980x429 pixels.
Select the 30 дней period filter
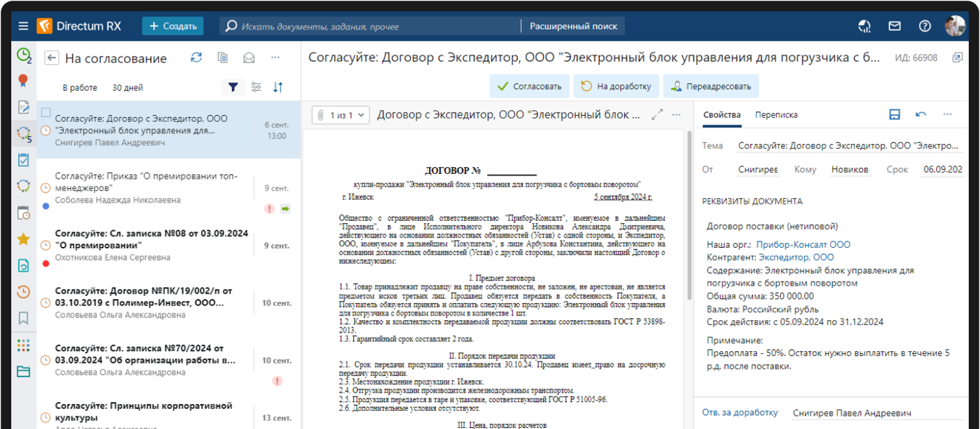pyautogui.click(x=127, y=88)
